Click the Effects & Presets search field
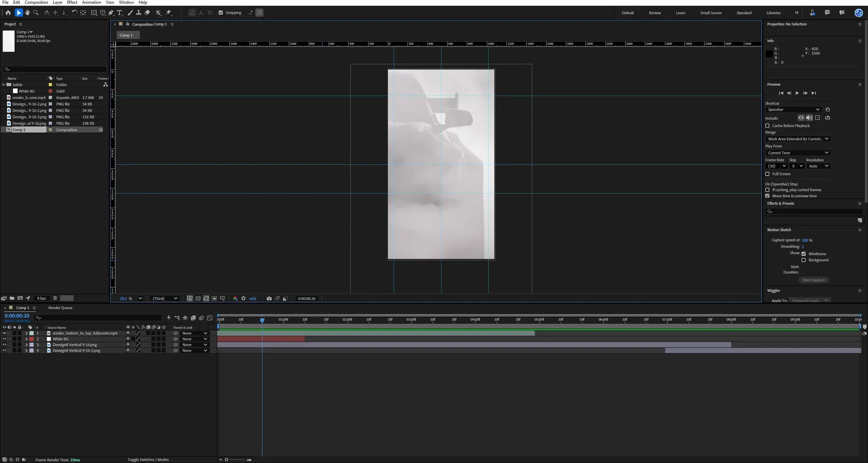The width and height of the screenshot is (868, 463). (x=814, y=211)
